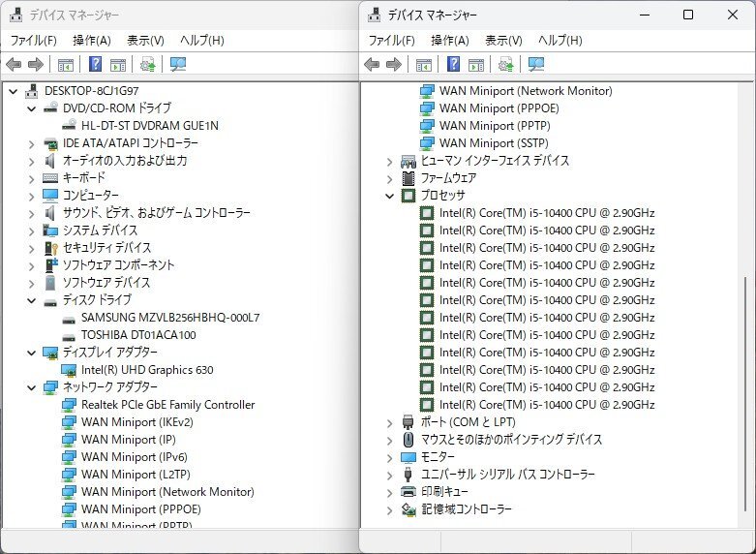The width and height of the screenshot is (756, 554).
Task: Click Update driver icon in left window toolbar
Action: click(147, 64)
